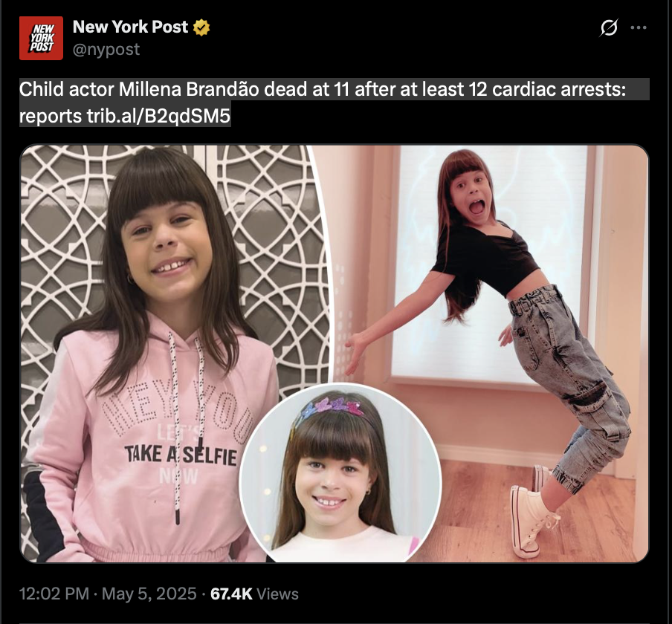This screenshot has width=672, height=624.
Task: Click the word 'reports' in the tweet
Action: coord(51,117)
